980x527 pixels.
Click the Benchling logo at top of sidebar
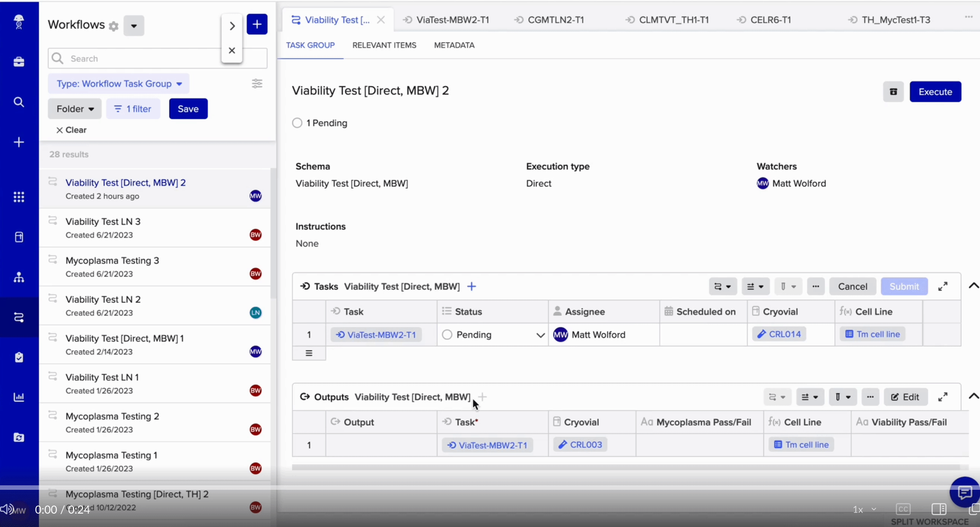pos(19,22)
